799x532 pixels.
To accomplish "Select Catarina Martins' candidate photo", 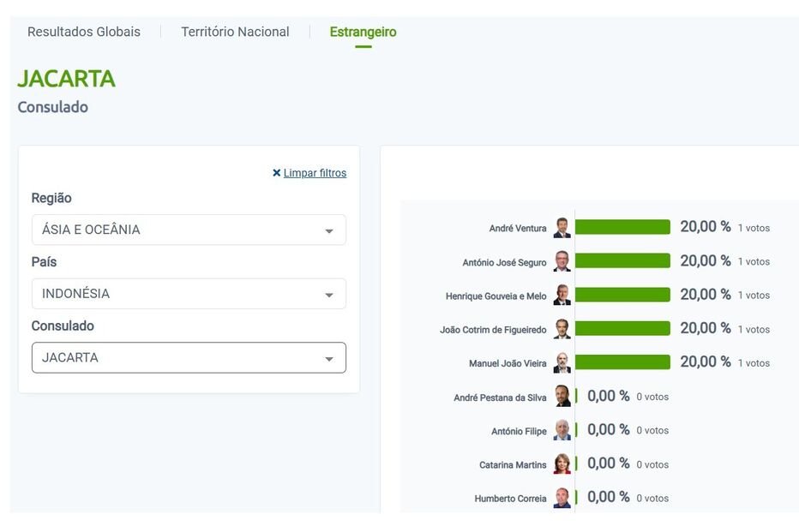I will coord(562,464).
